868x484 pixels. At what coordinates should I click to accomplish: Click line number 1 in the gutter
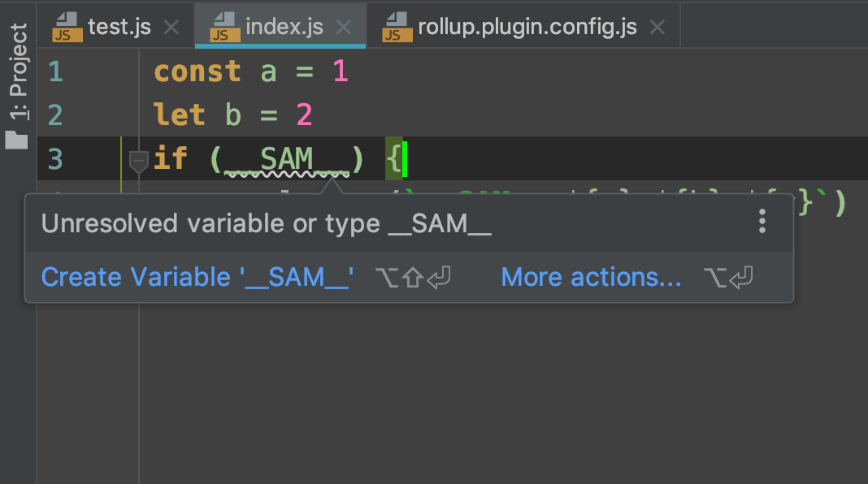(x=55, y=72)
